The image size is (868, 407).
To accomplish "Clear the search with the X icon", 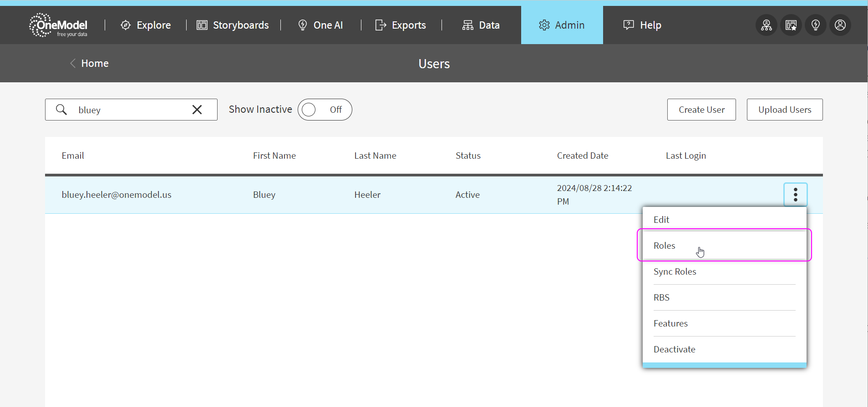I will coord(197,110).
